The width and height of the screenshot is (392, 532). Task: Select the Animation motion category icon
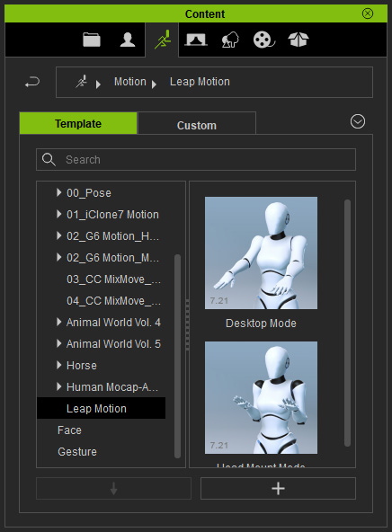[x=162, y=40]
